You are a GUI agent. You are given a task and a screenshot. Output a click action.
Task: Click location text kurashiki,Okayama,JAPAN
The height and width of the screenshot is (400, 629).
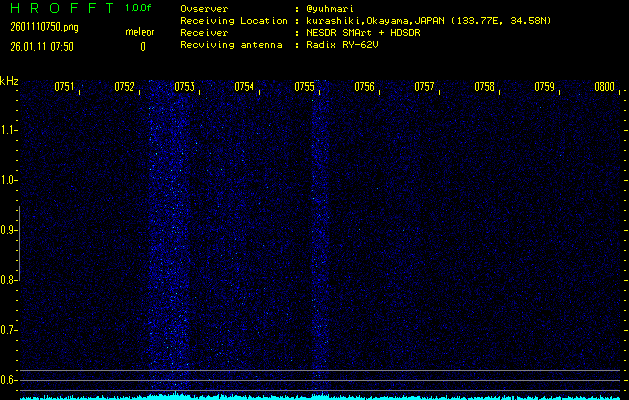click(376, 20)
